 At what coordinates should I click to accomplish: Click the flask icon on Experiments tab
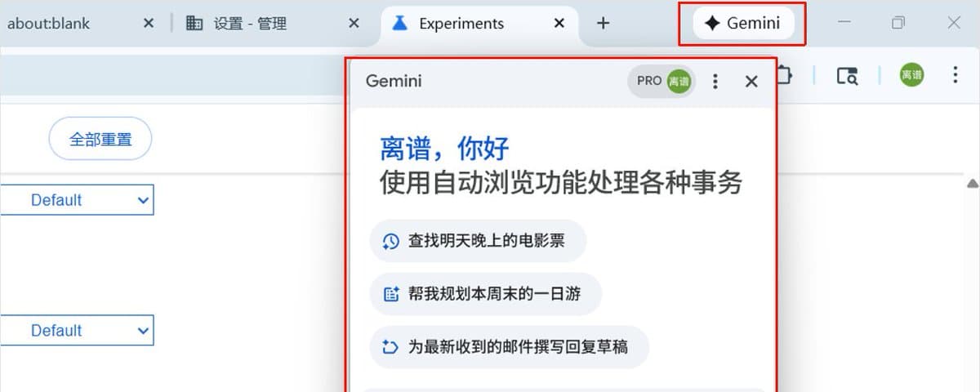(x=399, y=24)
